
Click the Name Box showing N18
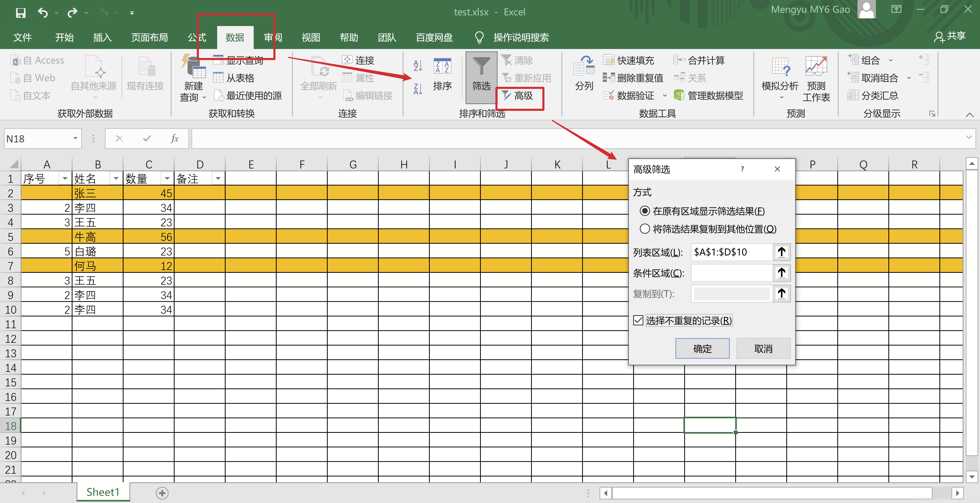pos(38,139)
